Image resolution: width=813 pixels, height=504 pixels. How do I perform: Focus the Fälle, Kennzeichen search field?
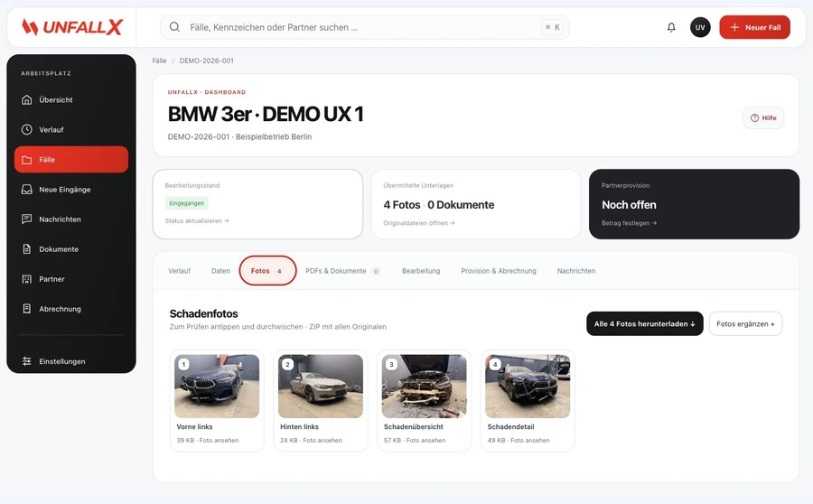pyautogui.click(x=365, y=27)
